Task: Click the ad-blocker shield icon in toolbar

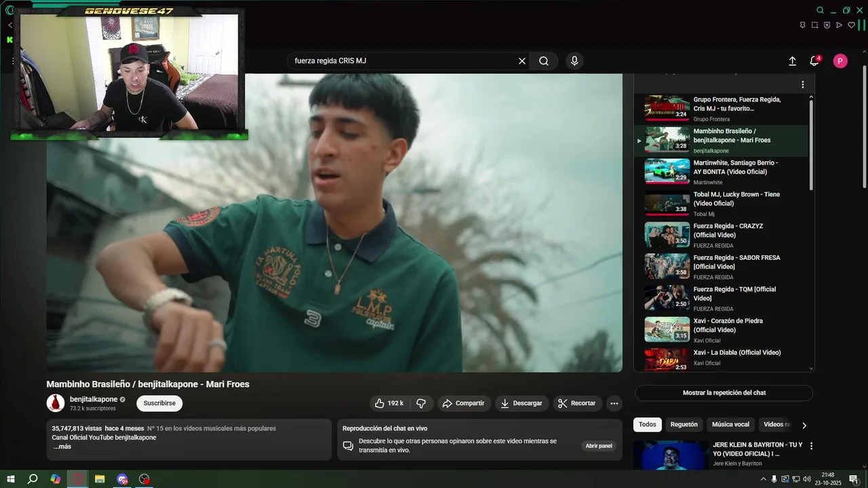Action: (827, 25)
